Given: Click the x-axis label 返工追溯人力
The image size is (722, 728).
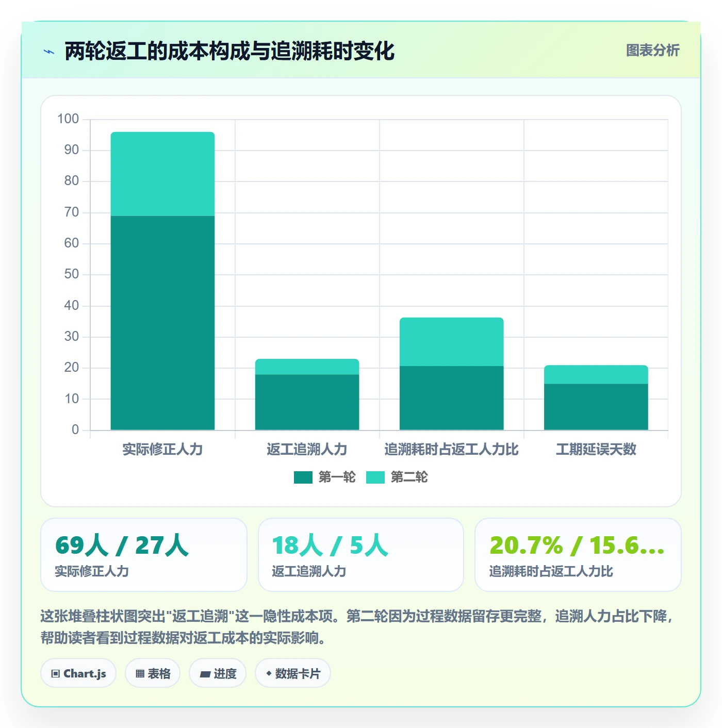Looking at the screenshot, I should [x=307, y=449].
